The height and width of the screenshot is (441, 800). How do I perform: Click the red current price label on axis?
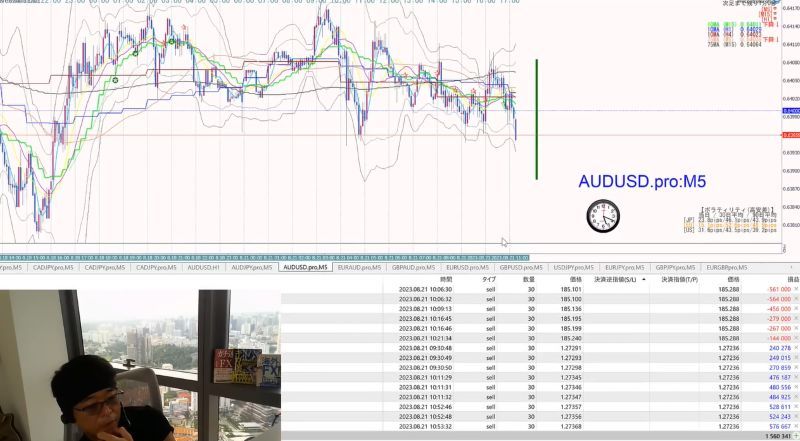point(791,135)
